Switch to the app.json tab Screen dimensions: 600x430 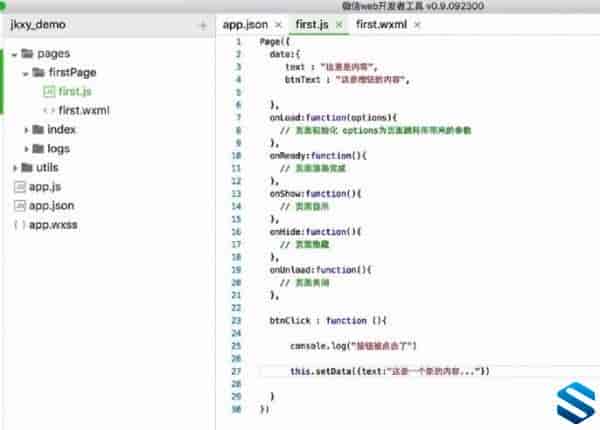245,23
